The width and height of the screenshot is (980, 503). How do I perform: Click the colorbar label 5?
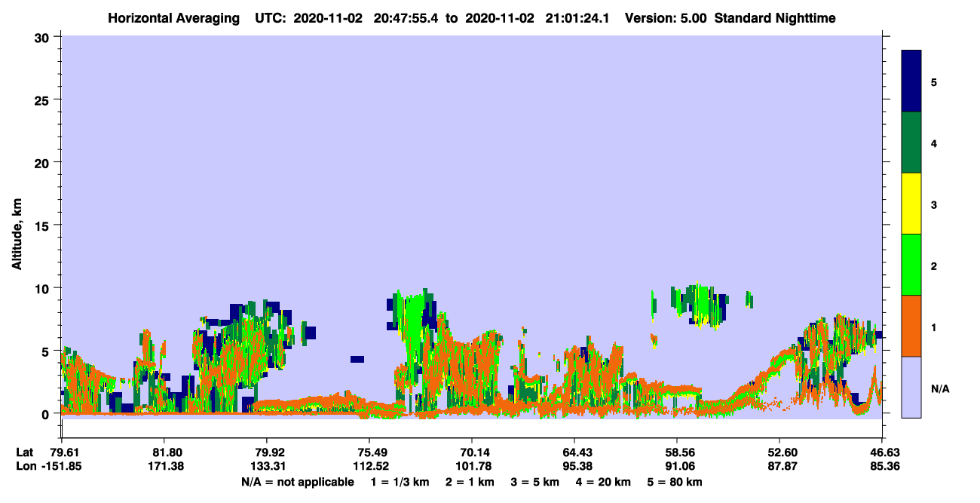[x=934, y=81]
